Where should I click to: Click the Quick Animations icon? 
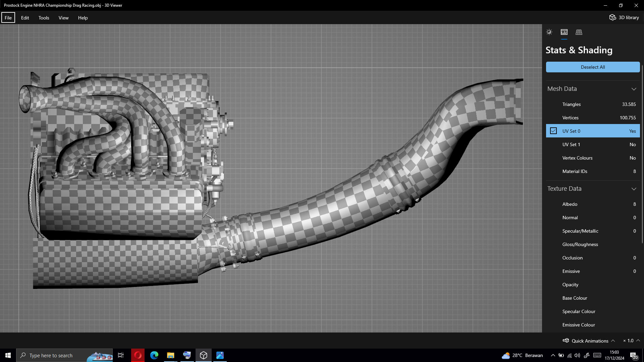(566, 341)
